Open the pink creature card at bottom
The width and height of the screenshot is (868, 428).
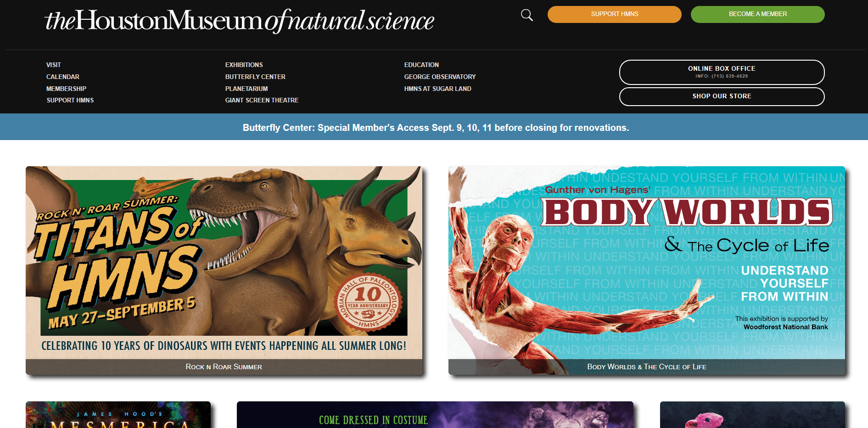coord(752,415)
